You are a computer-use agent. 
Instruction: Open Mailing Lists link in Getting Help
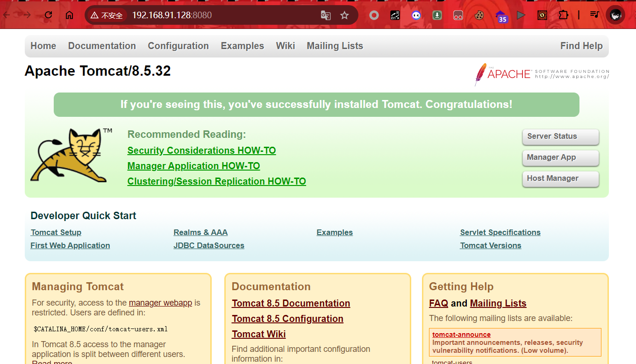[x=498, y=303]
